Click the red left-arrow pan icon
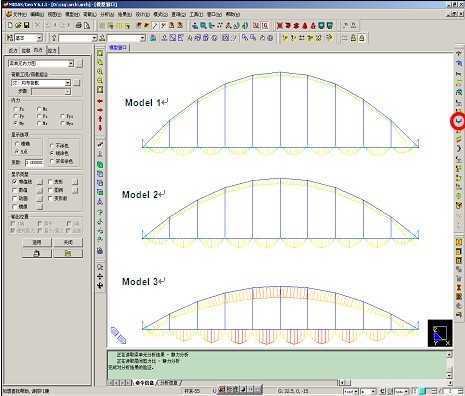This screenshot has width=465, height=396. (100, 101)
